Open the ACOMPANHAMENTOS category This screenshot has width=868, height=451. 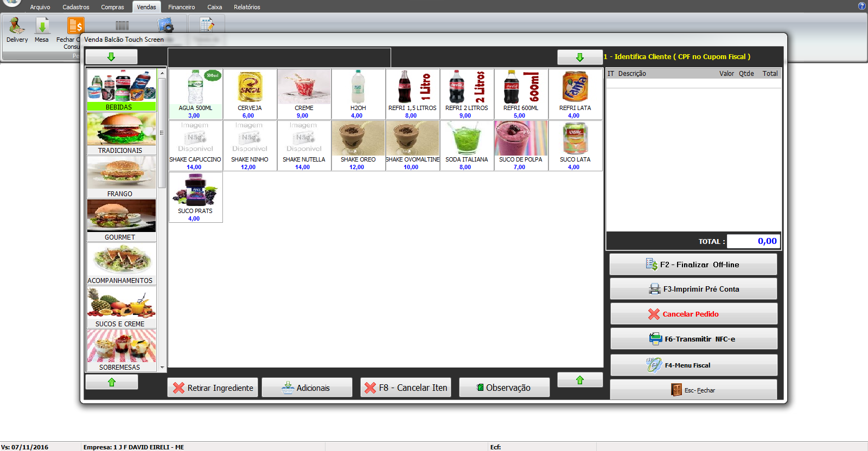(x=122, y=263)
